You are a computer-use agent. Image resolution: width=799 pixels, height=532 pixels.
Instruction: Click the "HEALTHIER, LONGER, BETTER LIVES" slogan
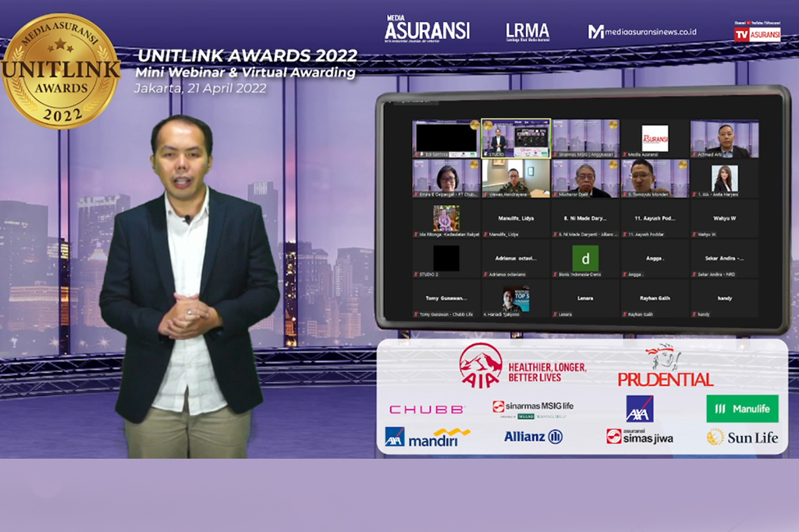(547, 373)
